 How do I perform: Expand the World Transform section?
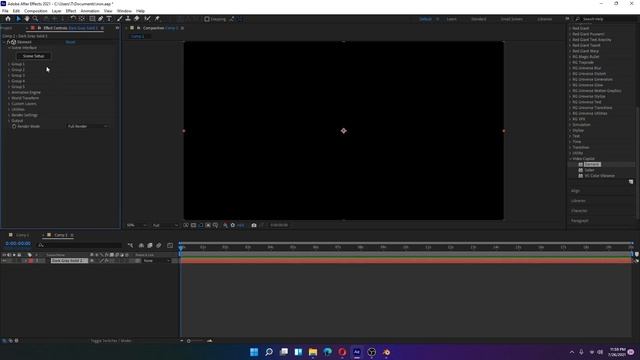pyautogui.click(x=9, y=98)
